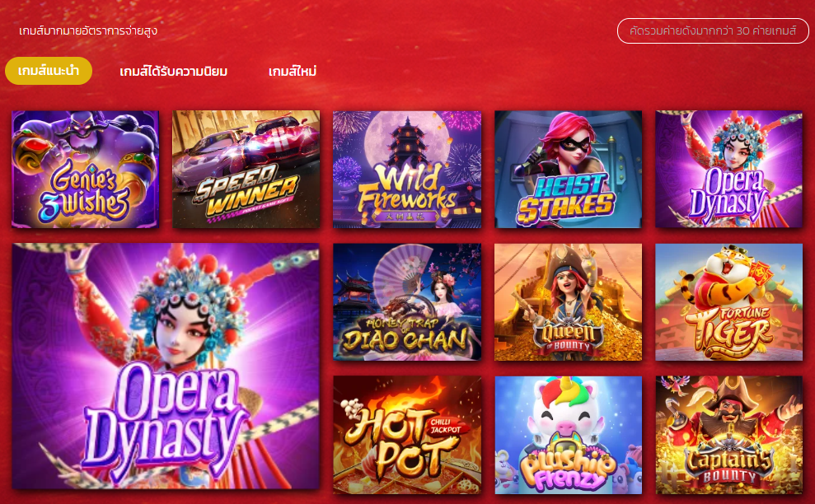Click the เกมส์มากมายอัตราการจ่ายสูง heading text
815x504 pixels.
88,31
